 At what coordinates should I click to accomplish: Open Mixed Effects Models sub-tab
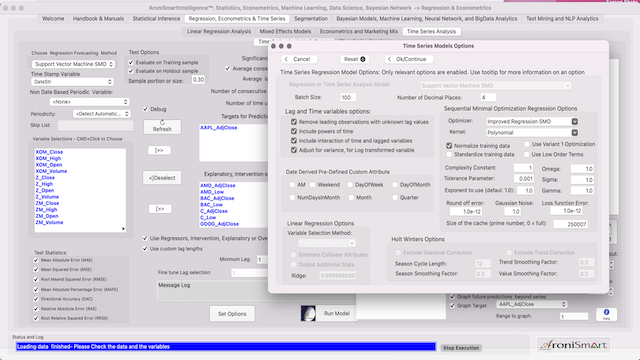coord(285,31)
